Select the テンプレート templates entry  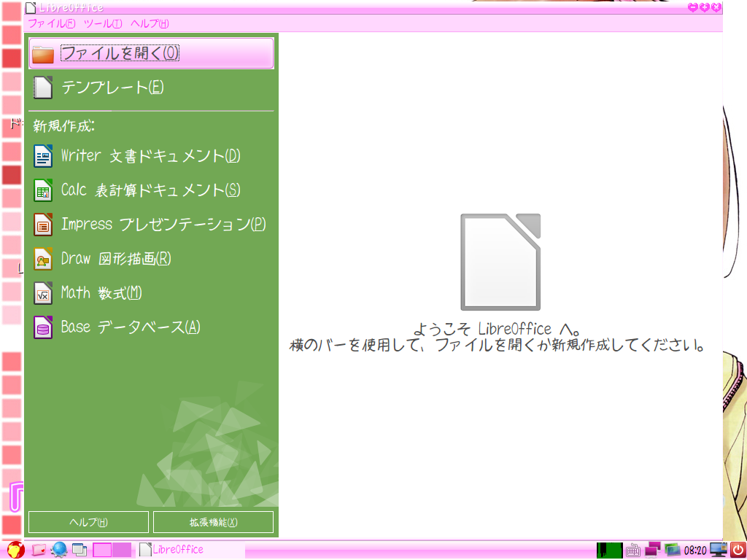pyautogui.click(x=112, y=87)
